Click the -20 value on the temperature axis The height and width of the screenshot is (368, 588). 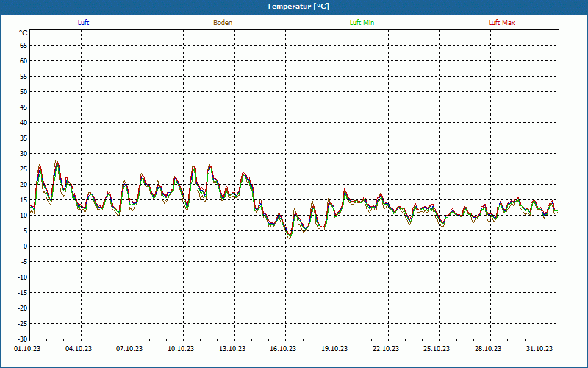pyautogui.click(x=23, y=308)
